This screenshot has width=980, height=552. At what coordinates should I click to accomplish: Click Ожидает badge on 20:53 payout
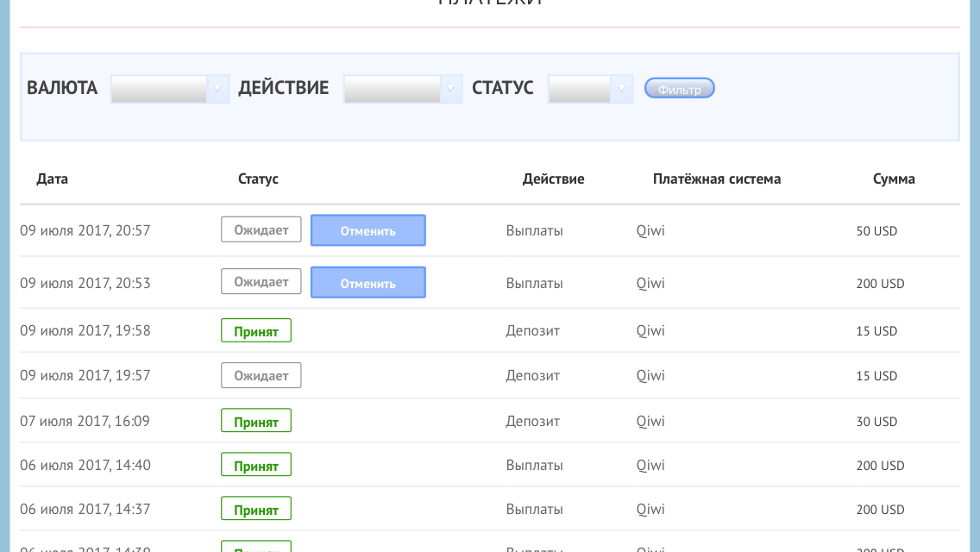(x=261, y=282)
